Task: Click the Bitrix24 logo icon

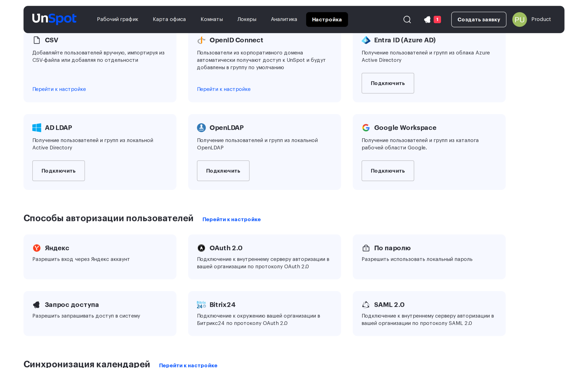Action: (201, 305)
